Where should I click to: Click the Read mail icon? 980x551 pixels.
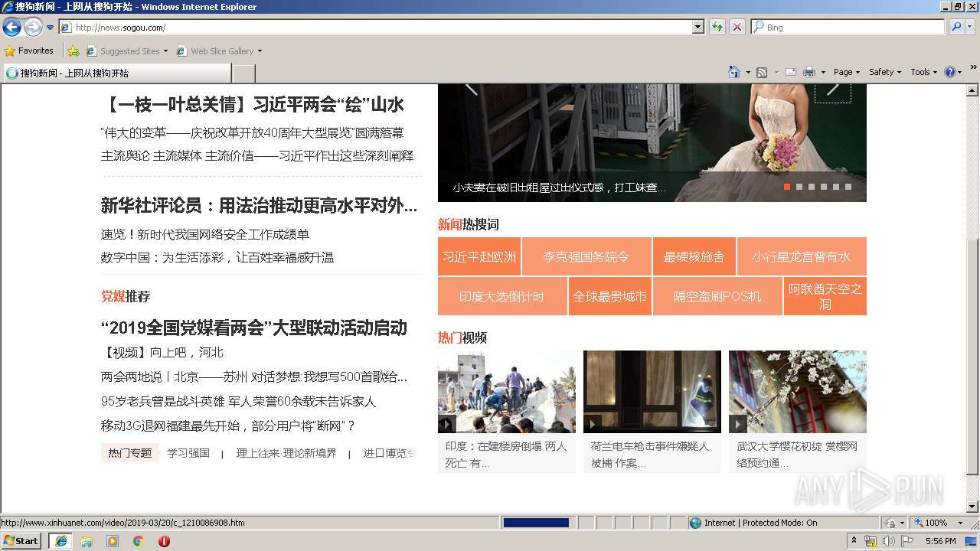791,72
